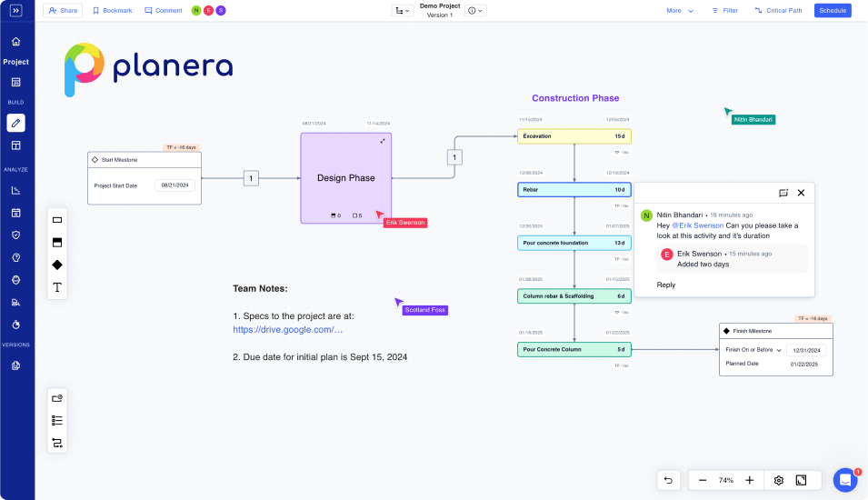Open the chat support bubble
Screen dimensions: 868x500
(x=845, y=480)
